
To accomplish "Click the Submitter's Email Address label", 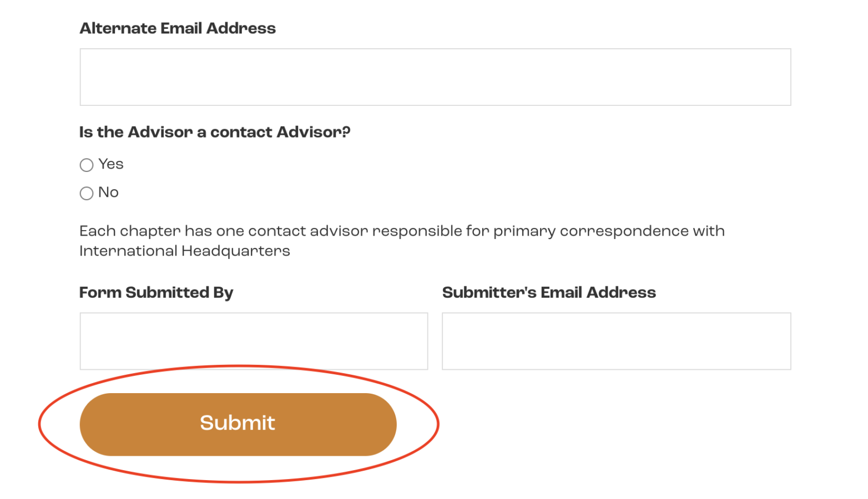I will pos(549,293).
